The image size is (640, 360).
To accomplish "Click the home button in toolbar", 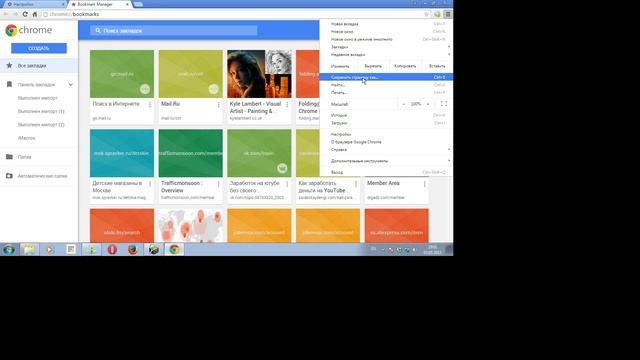I will (35, 14).
